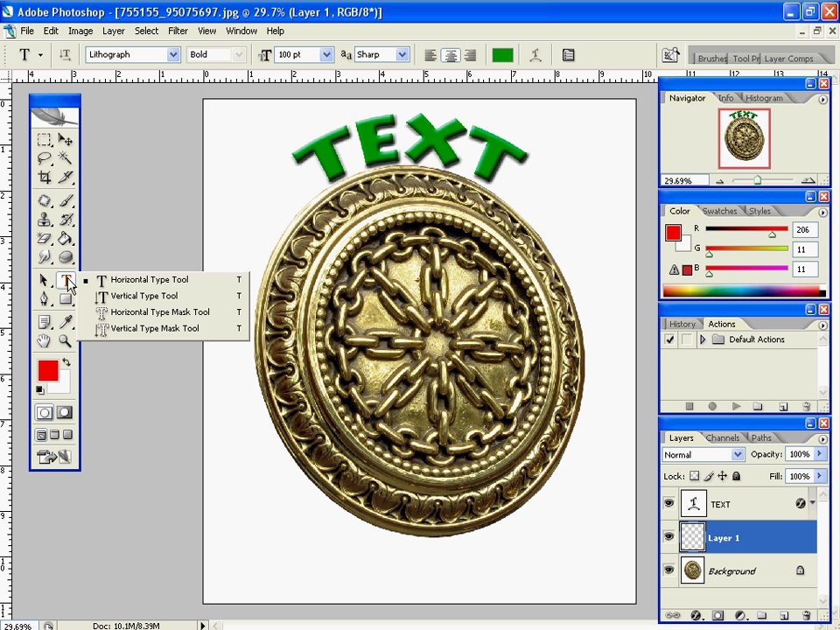Open the font size 100 pt dropdown
Image resolution: width=840 pixels, height=630 pixels.
pyautogui.click(x=326, y=54)
